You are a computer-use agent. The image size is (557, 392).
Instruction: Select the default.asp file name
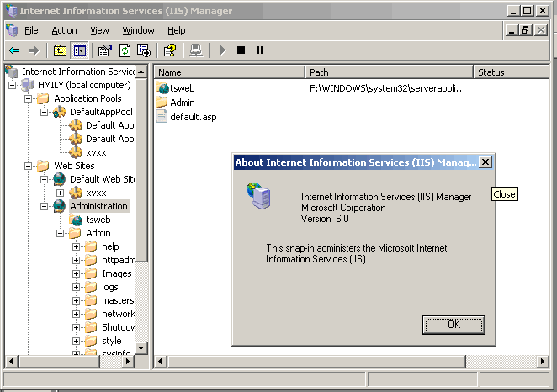coord(194,117)
